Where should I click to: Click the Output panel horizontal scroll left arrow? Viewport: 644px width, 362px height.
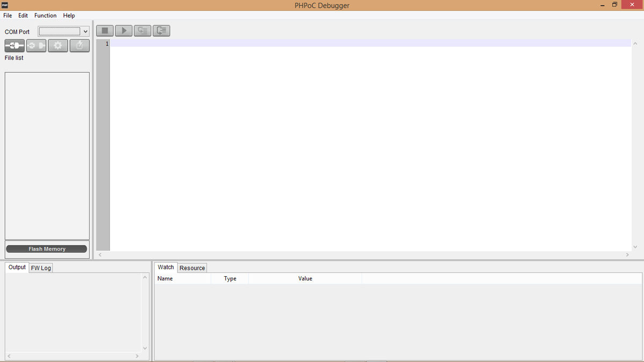[x=9, y=356]
